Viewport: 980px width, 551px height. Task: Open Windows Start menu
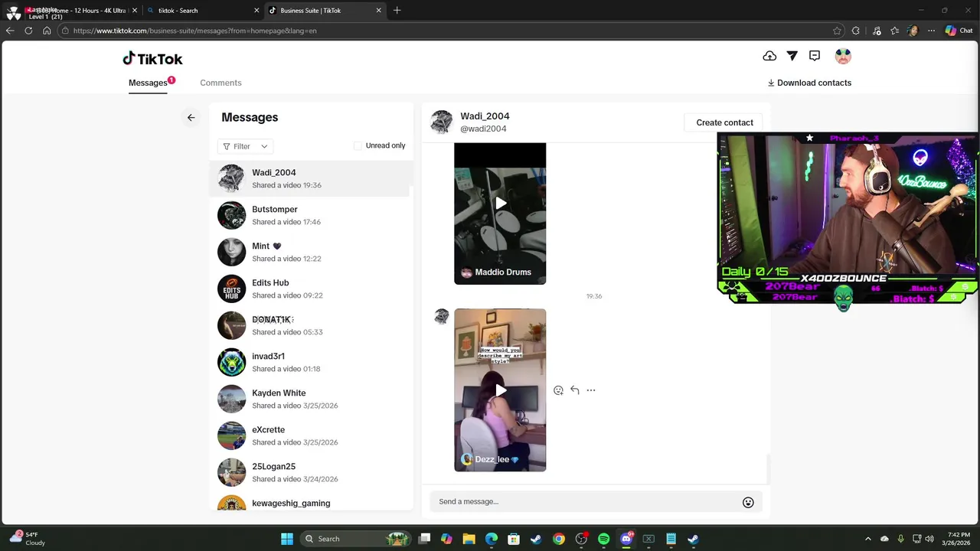click(x=287, y=539)
